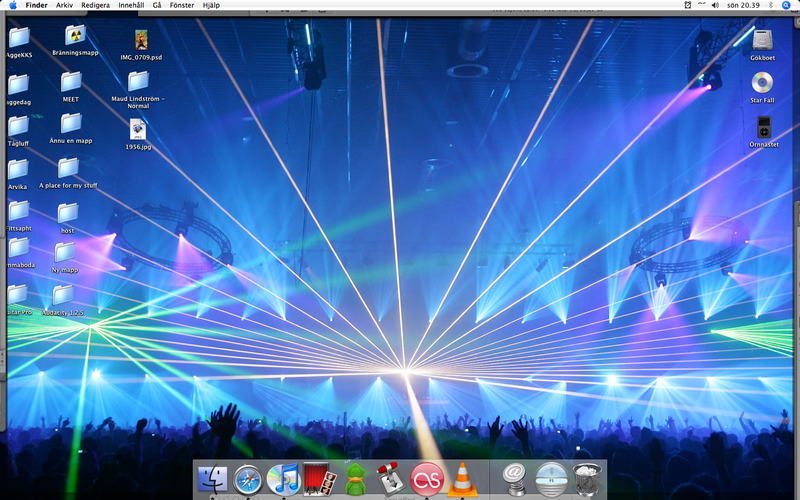
Task: Open the Redigera menu
Action: [x=95, y=5]
